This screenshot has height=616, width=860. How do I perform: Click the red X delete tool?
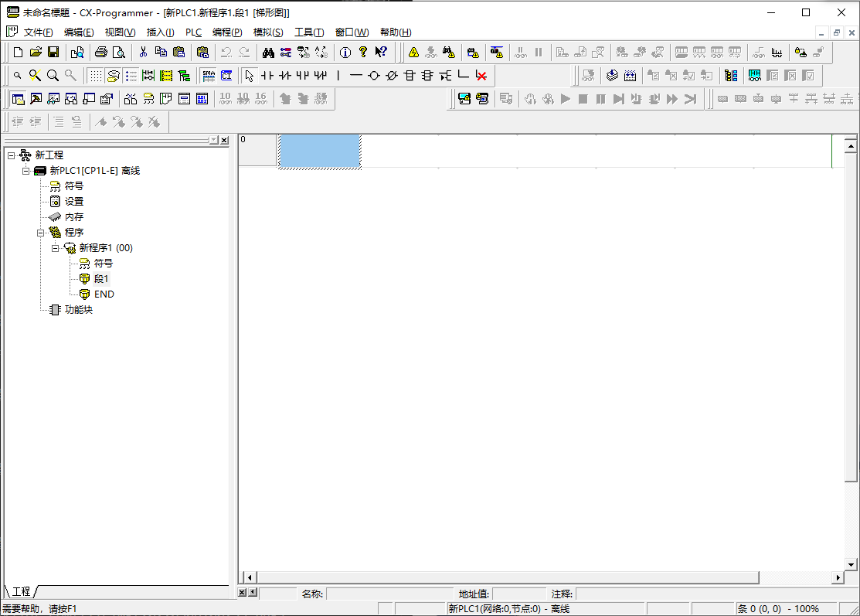point(481,76)
